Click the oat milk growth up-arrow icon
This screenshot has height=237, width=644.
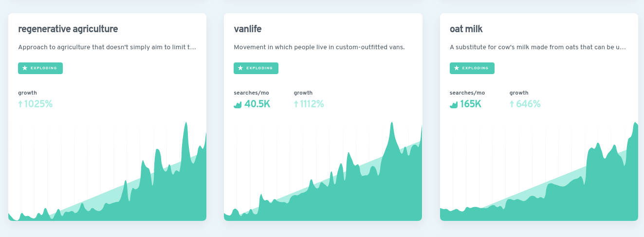coord(512,104)
